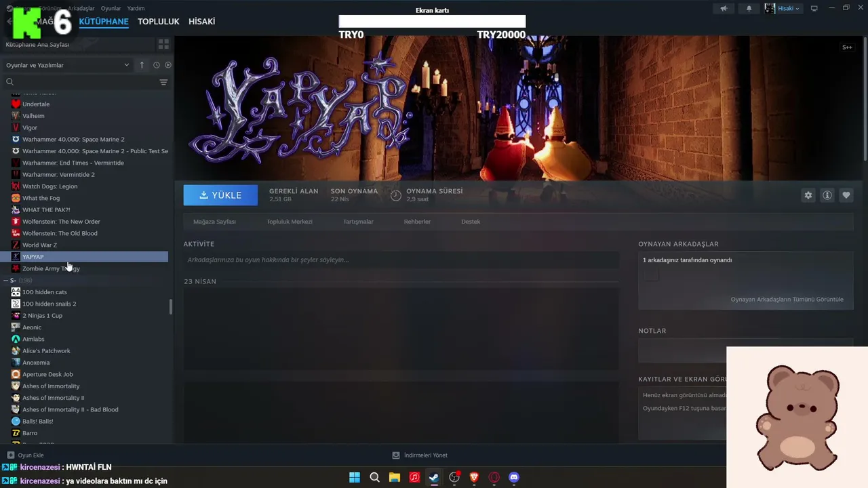Image resolution: width=868 pixels, height=488 pixels.
Task: Open the Oyunlar menu
Action: (111, 8)
